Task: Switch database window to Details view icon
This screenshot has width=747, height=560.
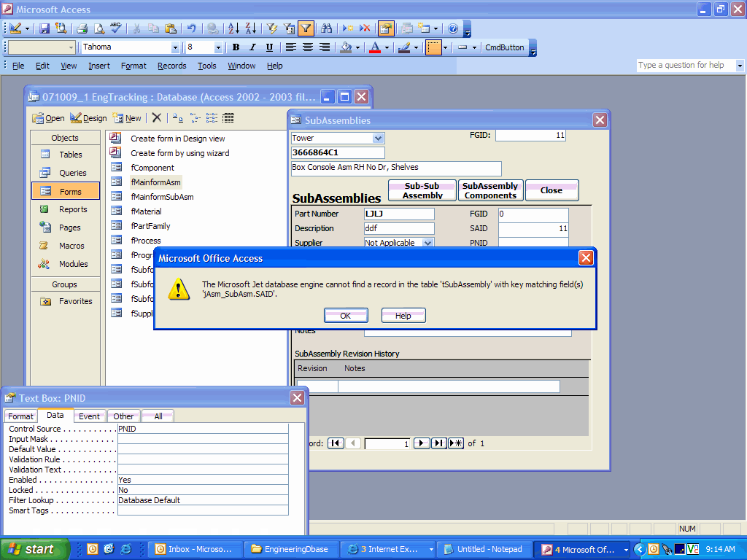Action: [228, 117]
